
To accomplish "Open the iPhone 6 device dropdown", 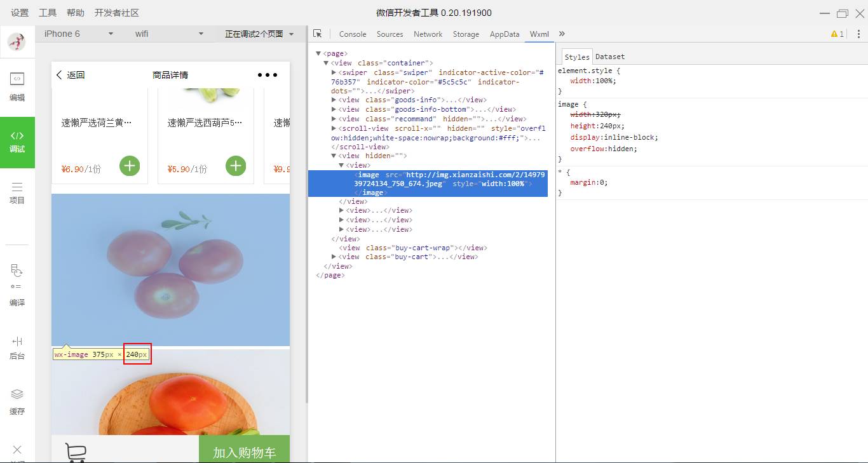I will (x=78, y=34).
